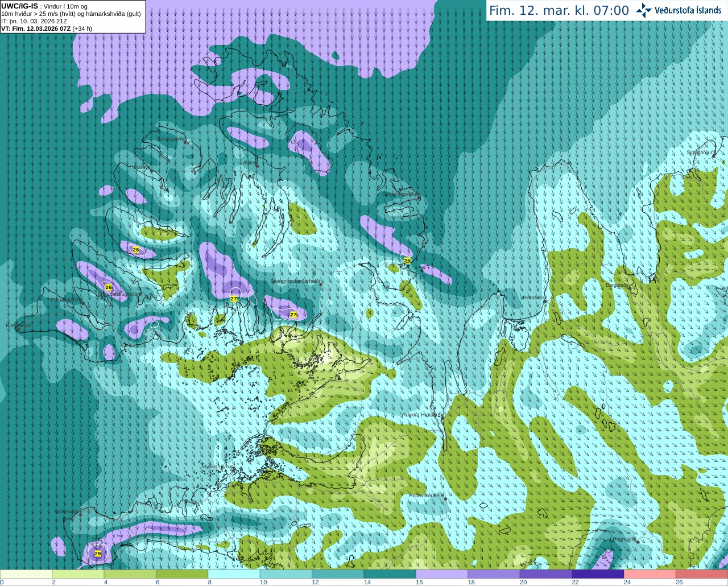728x586 pixels.
Task: Click the 22–24 m/s dark indigo legend swatch
Action: coord(598,574)
